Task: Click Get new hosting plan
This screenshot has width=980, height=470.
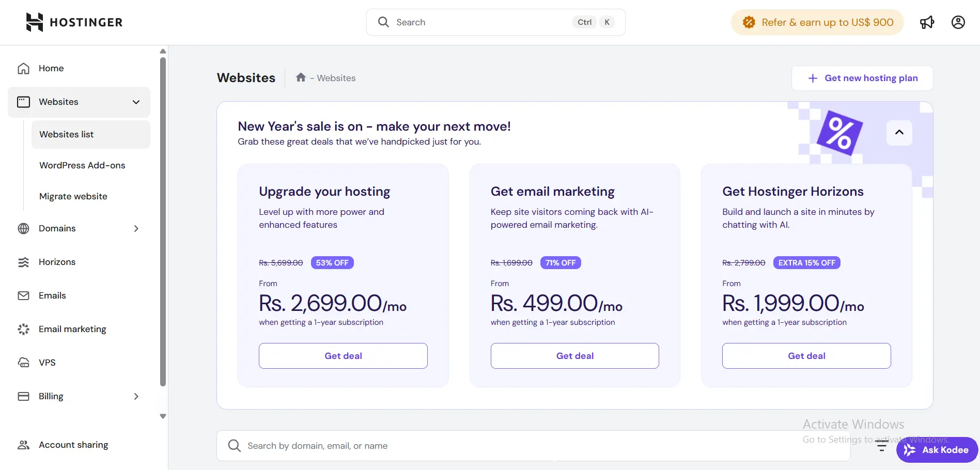Action: click(862, 78)
